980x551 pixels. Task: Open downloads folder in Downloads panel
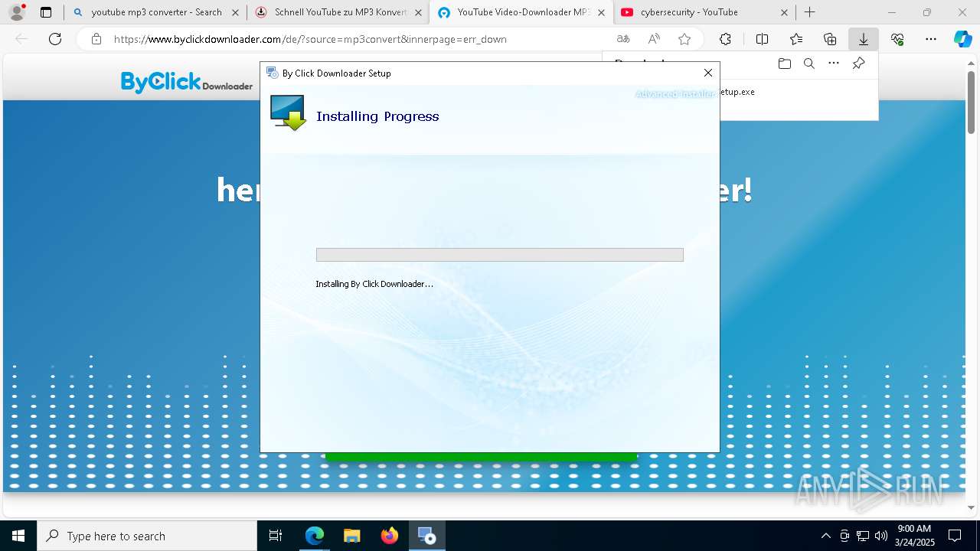tap(784, 64)
